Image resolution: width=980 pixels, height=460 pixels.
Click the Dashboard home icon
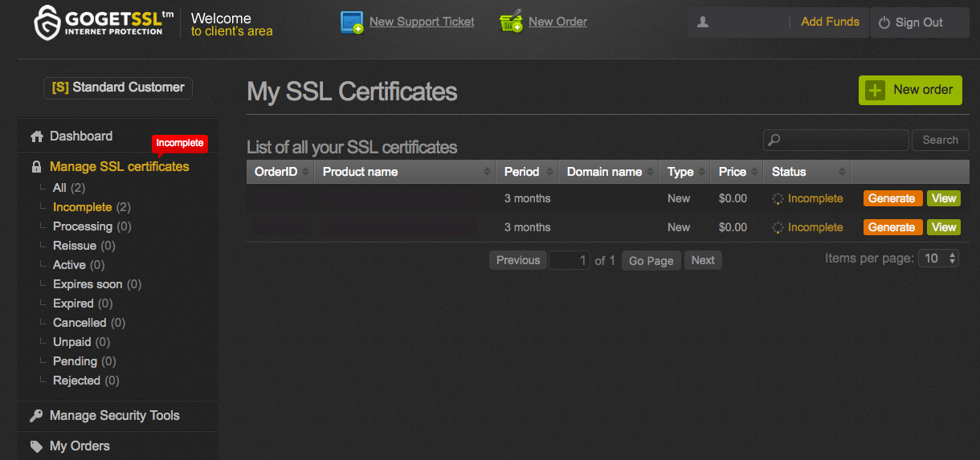coord(37,136)
